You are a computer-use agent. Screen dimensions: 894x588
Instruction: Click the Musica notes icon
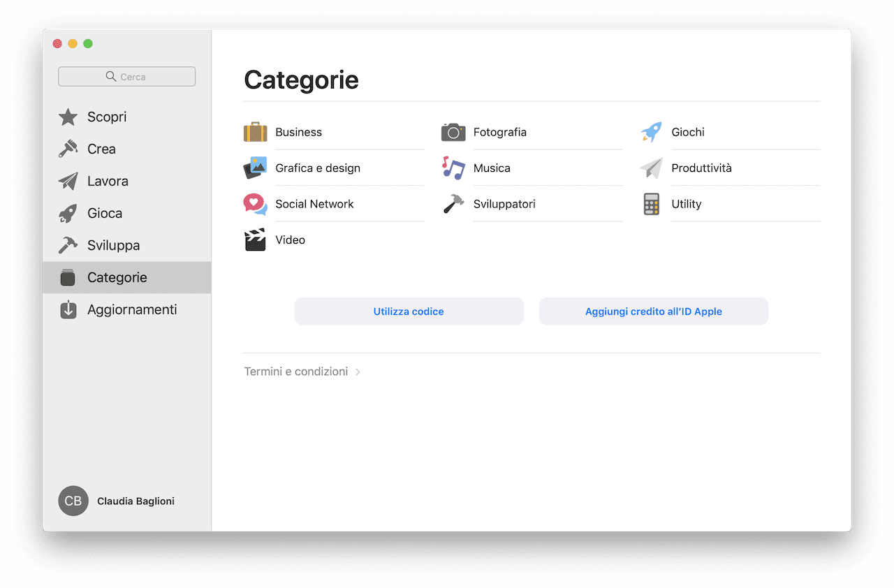coord(453,168)
